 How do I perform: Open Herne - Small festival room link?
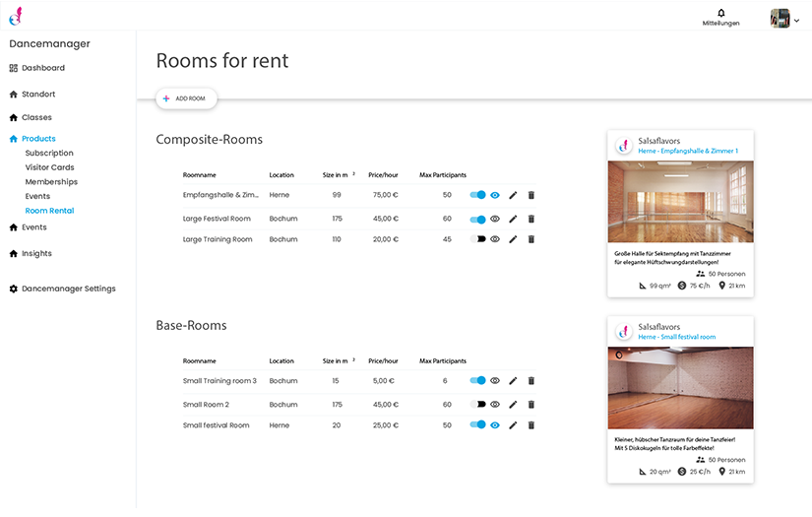click(676, 337)
